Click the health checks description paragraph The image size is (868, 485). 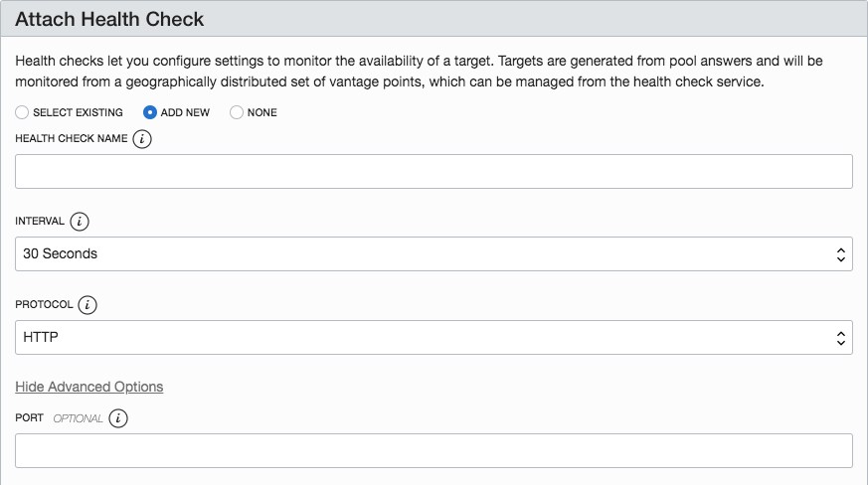418,72
